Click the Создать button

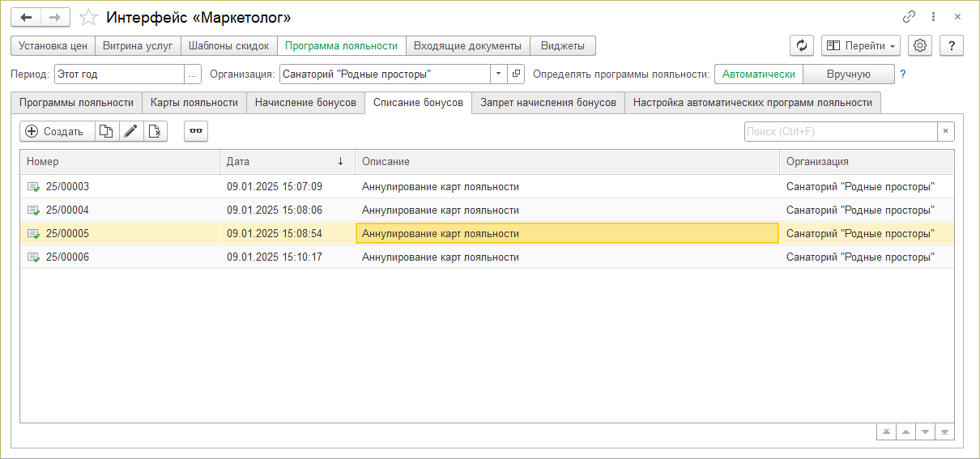[x=55, y=131]
